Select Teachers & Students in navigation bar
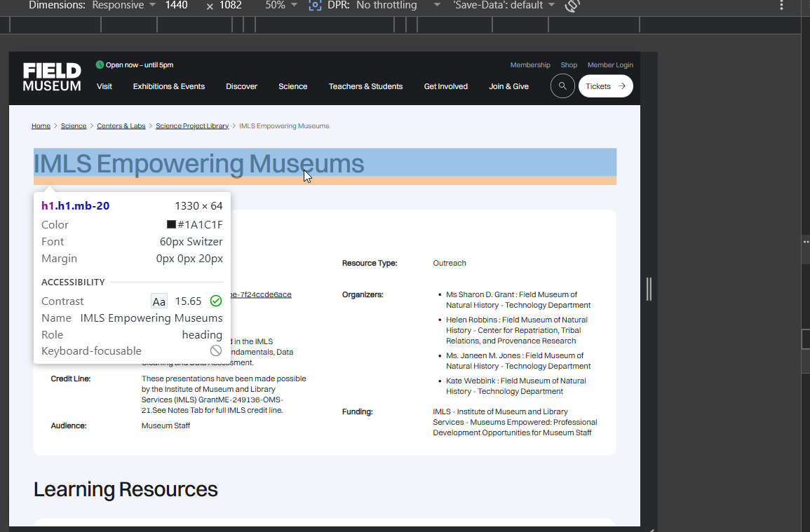Viewport: 810px width, 532px height. coord(365,86)
